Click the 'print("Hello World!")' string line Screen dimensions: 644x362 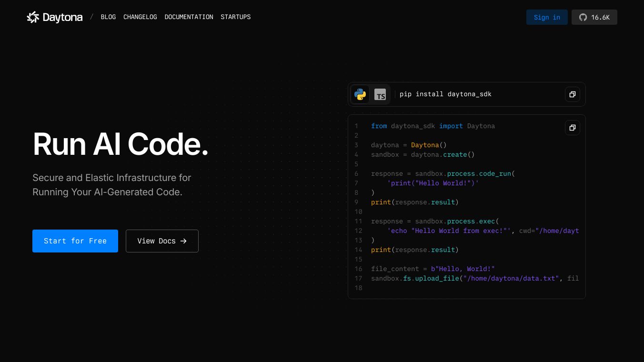(x=433, y=183)
